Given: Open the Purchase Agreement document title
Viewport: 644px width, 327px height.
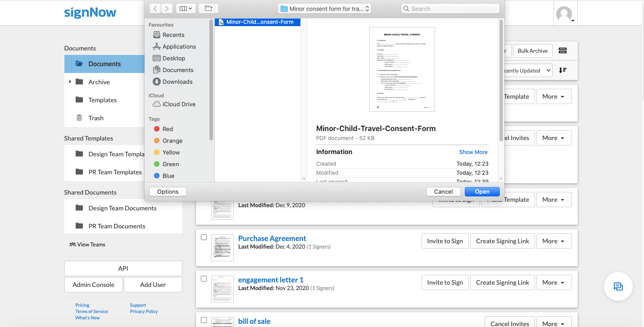Looking at the screenshot, I should (x=272, y=238).
